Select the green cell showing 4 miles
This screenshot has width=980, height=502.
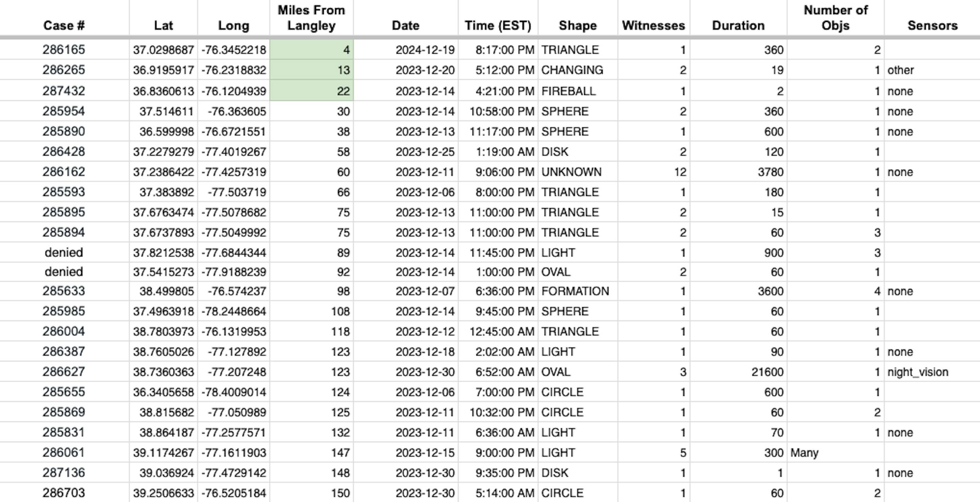312,50
